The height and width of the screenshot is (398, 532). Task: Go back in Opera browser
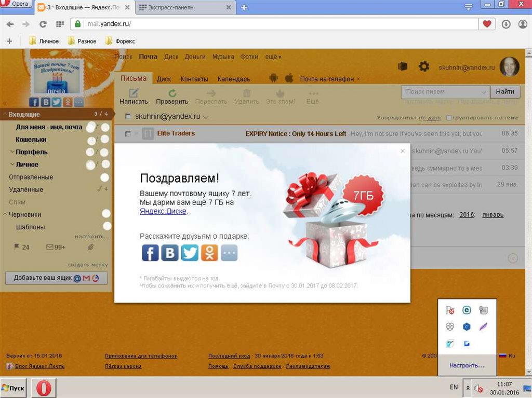click(10, 24)
